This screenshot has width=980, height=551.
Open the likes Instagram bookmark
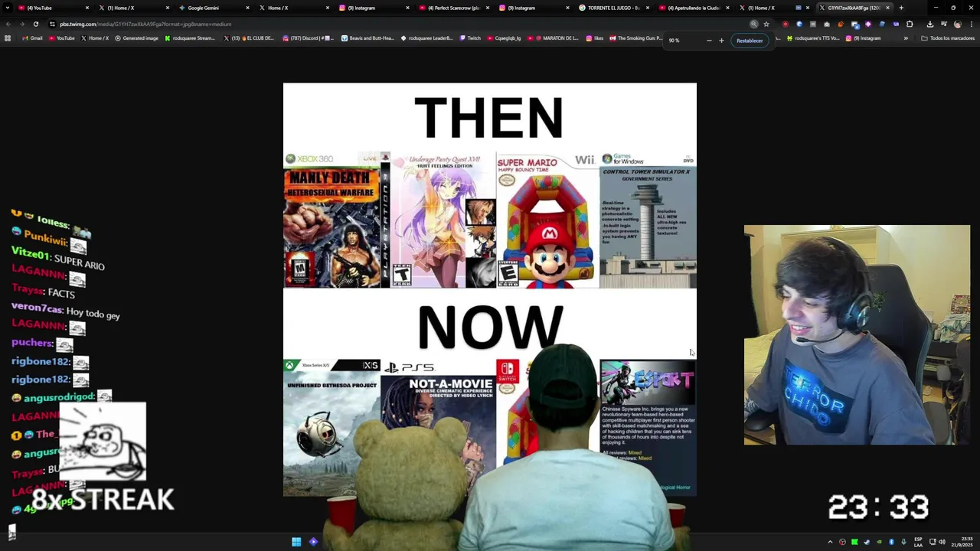(594, 38)
